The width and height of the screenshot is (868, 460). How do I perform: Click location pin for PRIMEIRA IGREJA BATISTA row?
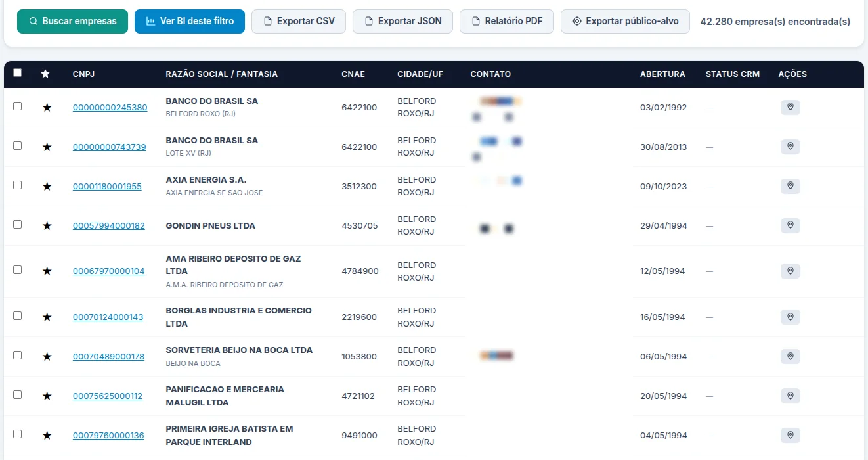pos(791,435)
